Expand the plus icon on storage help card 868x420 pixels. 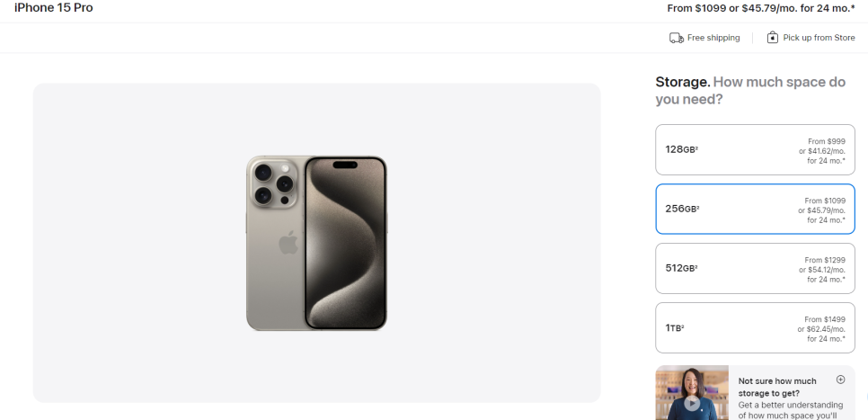(840, 380)
